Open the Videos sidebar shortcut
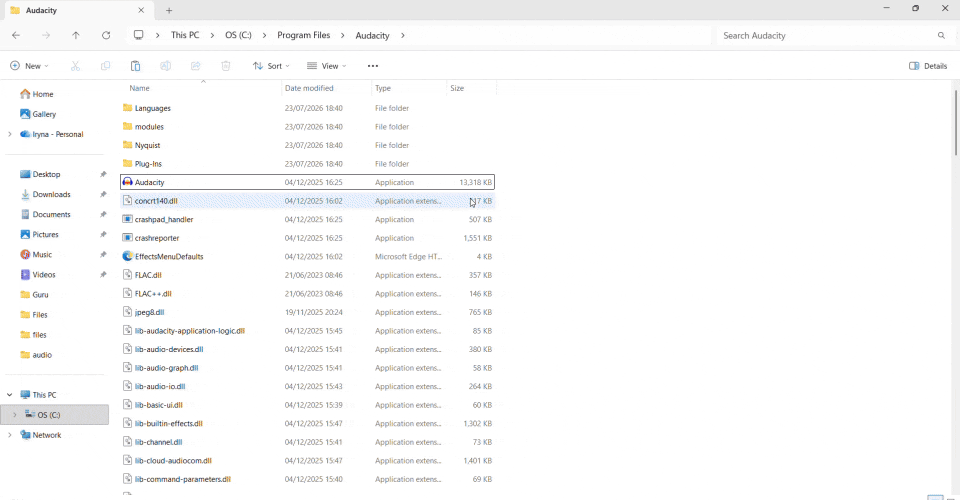Image resolution: width=960 pixels, height=500 pixels. click(x=38, y=275)
